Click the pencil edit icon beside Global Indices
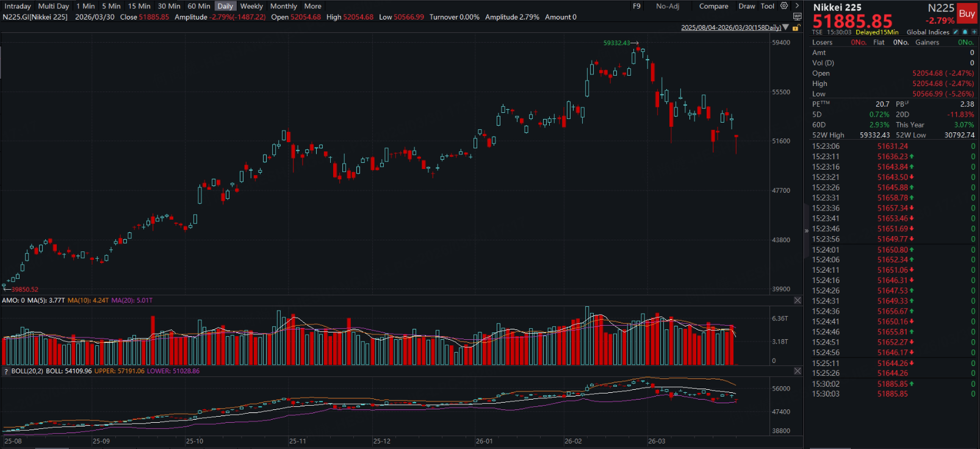This screenshot has width=980, height=449. click(x=956, y=32)
